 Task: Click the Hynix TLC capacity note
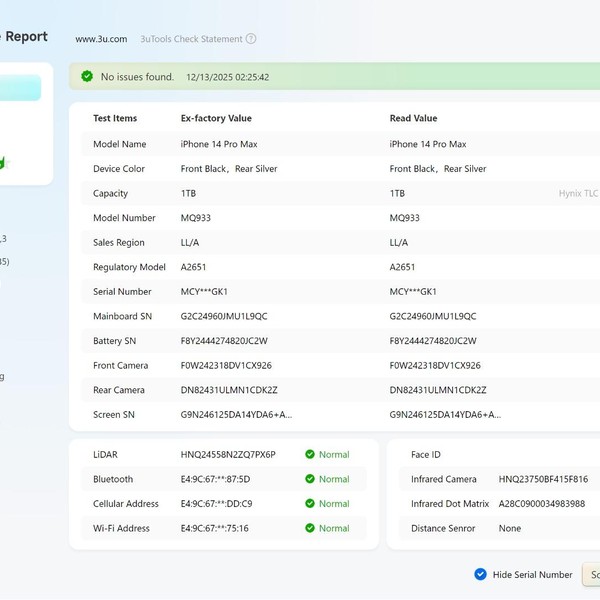click(x=578, y=193)
